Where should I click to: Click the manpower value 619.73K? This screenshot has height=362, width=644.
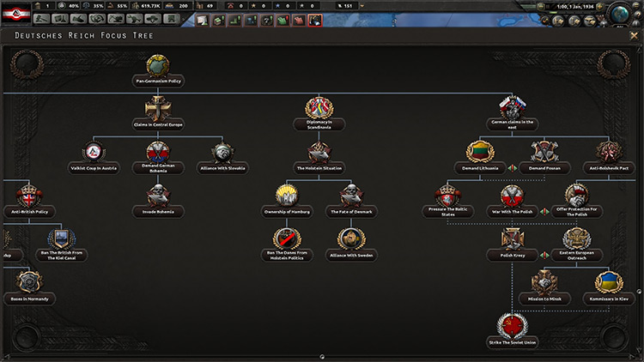[x=146, y=6]
